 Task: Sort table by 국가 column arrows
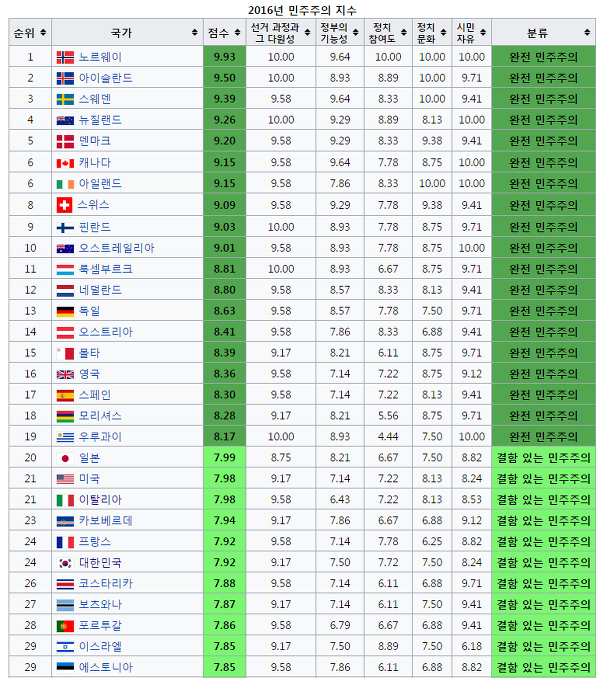194,33
